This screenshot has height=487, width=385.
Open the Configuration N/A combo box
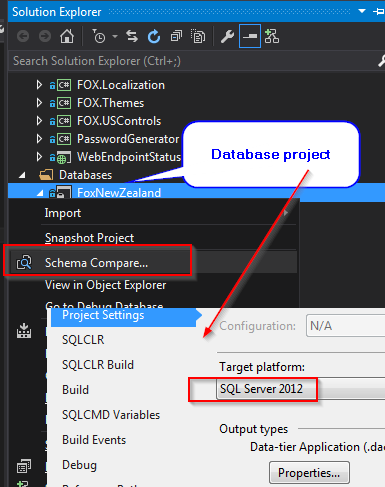tap(346, 326)
